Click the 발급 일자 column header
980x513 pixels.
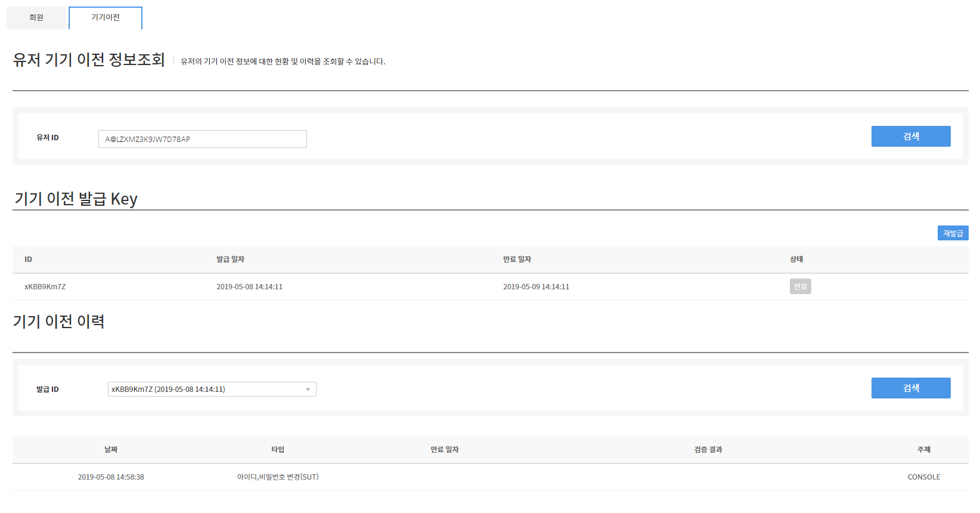click(x=230, y=259)
